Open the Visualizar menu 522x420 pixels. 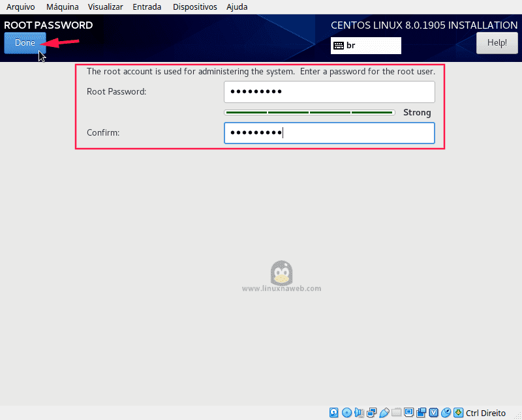105,7
